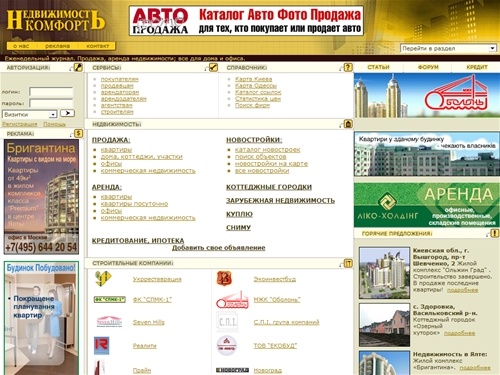Open квартиры посуточно under Аренда
Screen dimensions: 500x375
(x=134, y=204)
